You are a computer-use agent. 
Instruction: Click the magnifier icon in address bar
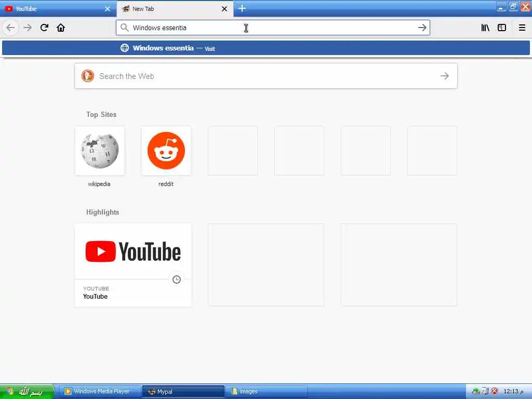pos(125,28)
